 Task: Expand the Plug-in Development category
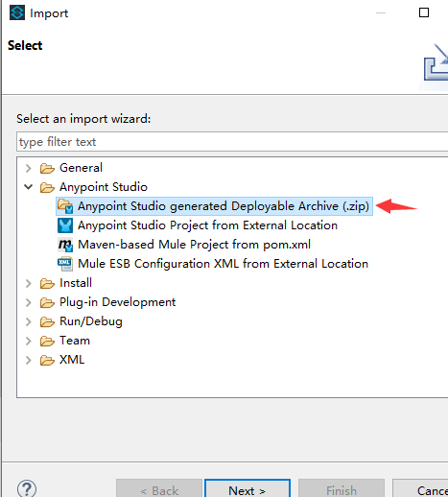29,302
